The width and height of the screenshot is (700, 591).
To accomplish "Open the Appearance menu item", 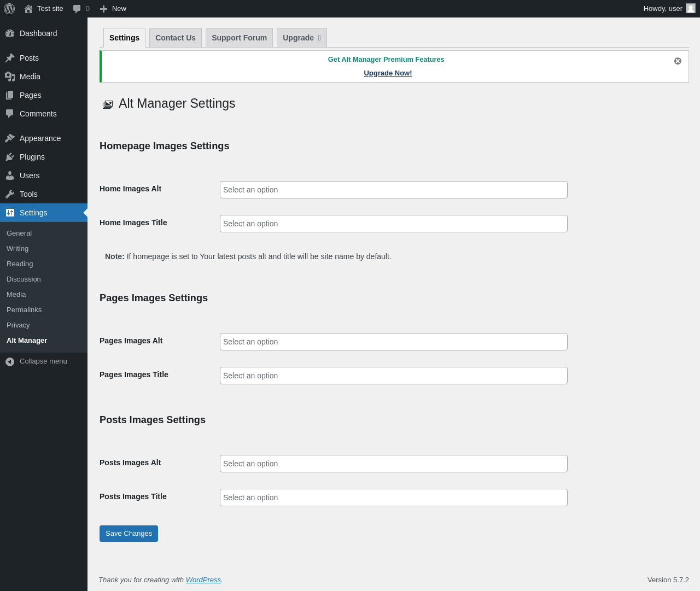I will tap(44, 138).
